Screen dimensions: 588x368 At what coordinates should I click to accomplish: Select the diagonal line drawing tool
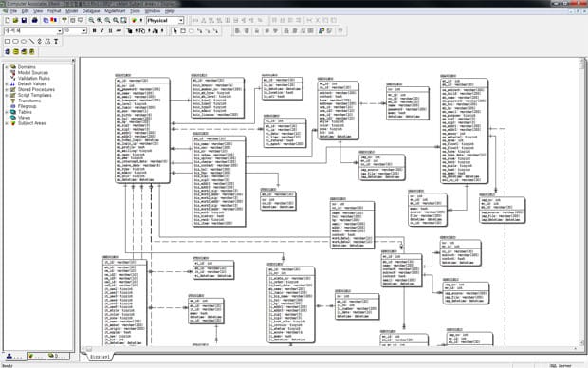tap(32, 42)
